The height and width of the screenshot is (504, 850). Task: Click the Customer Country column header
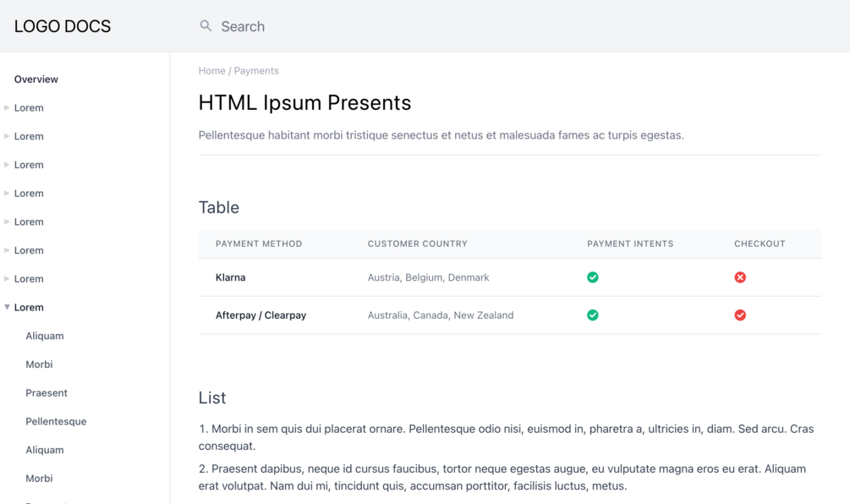click(x=418, y=244)
